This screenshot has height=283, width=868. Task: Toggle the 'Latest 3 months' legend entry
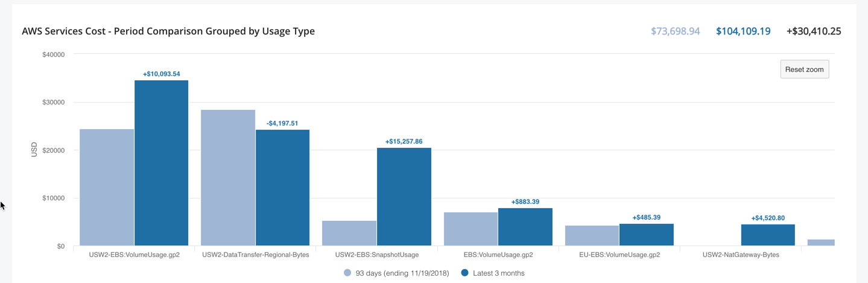click(x=493, y=273)
